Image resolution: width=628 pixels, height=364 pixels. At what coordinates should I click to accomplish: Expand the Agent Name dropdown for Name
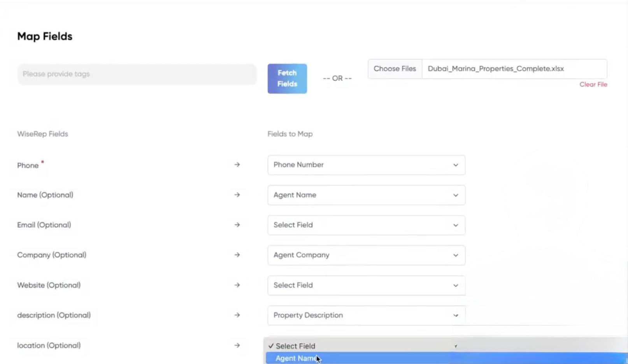click(366, 195)
